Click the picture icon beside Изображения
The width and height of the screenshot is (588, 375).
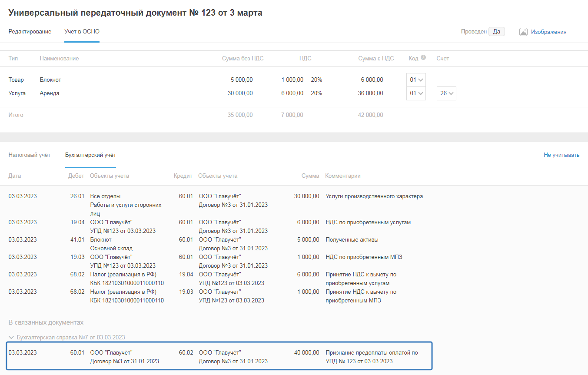coord(523,32)
